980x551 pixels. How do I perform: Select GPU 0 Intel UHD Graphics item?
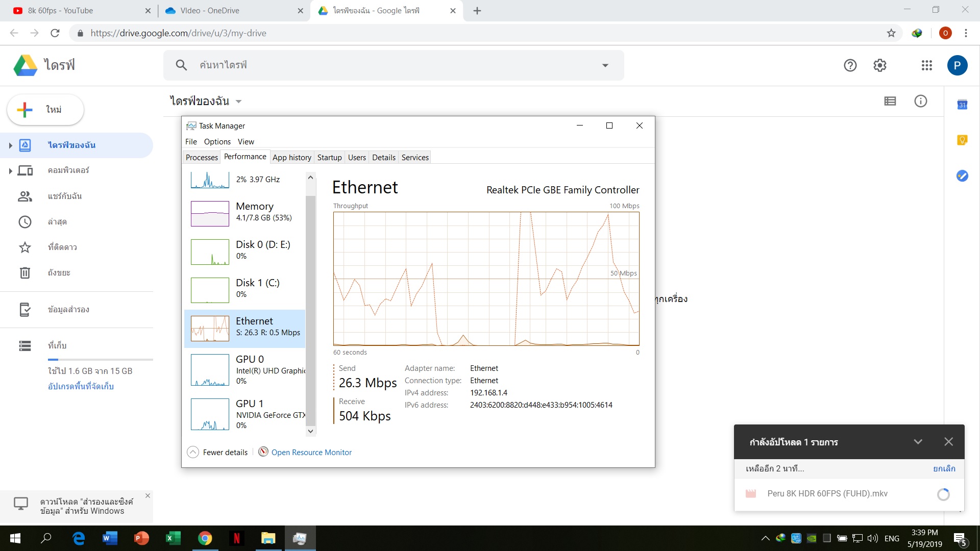click(x=245, y=369)
